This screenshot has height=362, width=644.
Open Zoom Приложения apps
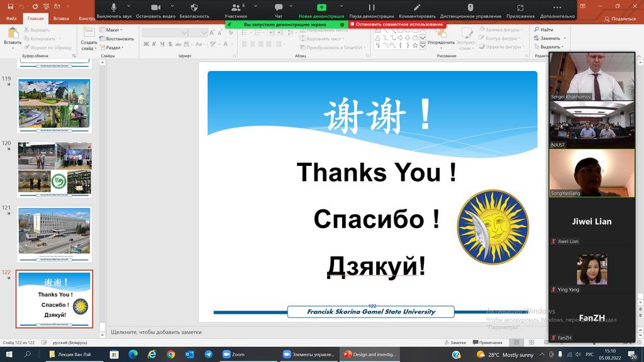520,10
